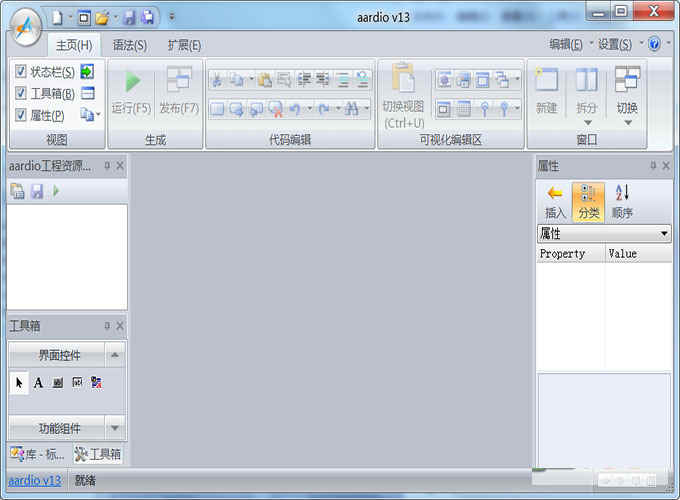The image size is (680, 500).
Task: Click the copy icon in 代码编辑
Action: 237,80
